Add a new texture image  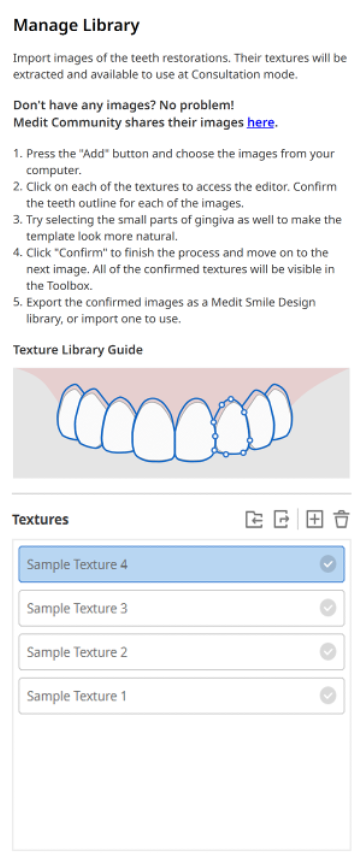tap(314, 519)
